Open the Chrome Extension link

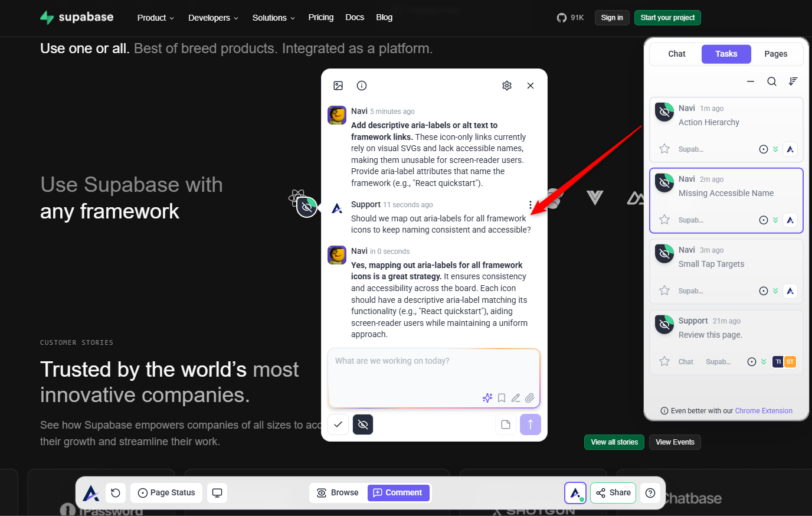pos(764,411)
